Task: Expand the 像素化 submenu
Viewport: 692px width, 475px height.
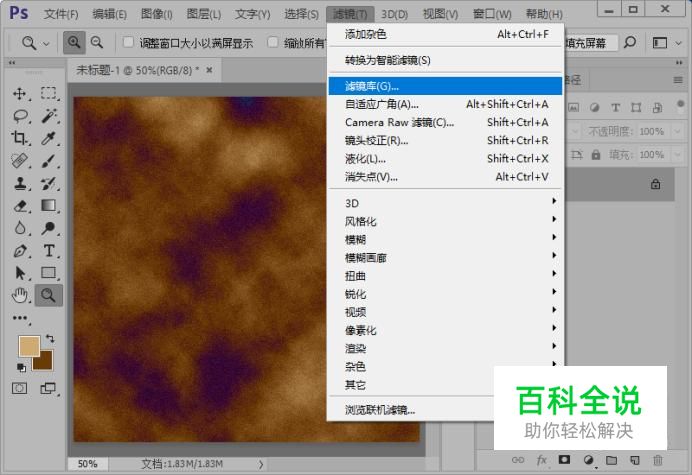Action: coord(445,330)
